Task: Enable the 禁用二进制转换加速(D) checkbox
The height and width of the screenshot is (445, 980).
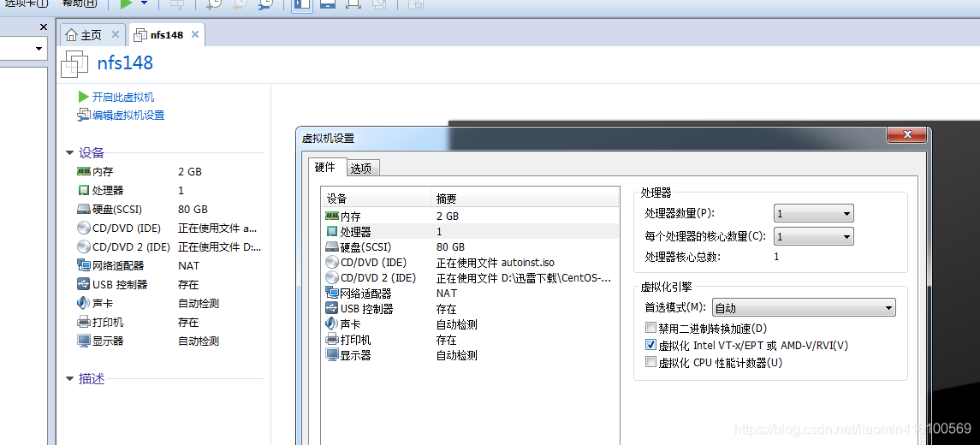Action: coord(650,328)
